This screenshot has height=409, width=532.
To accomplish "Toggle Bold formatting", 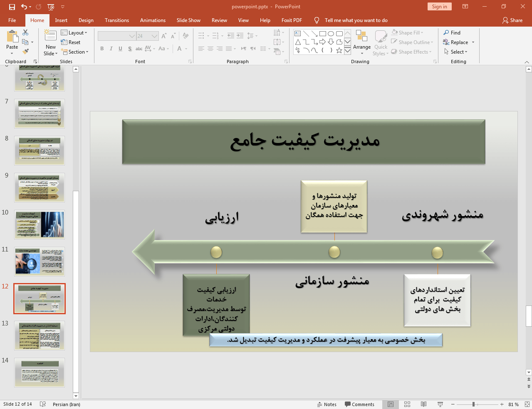I will [102, 49].
